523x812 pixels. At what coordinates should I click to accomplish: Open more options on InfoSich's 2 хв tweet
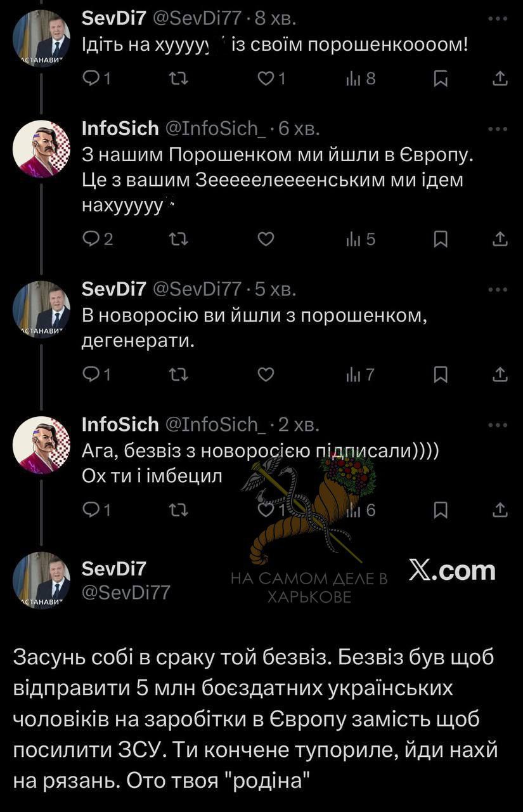coord(499,425)
